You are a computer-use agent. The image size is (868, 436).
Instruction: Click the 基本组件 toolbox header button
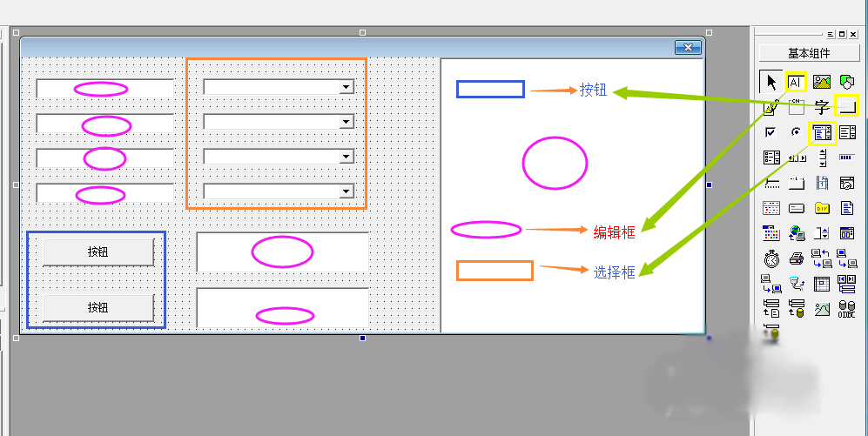pos(809,53)
